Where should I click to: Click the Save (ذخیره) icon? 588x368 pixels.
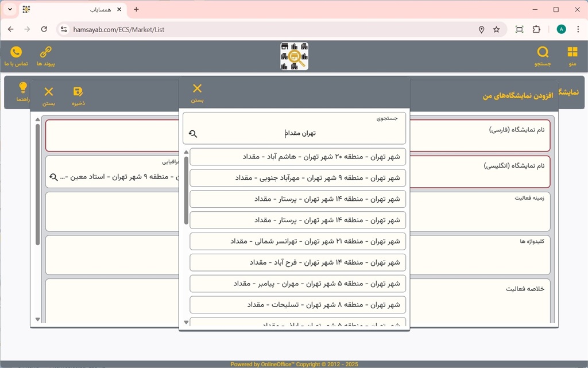pos(79,92)
